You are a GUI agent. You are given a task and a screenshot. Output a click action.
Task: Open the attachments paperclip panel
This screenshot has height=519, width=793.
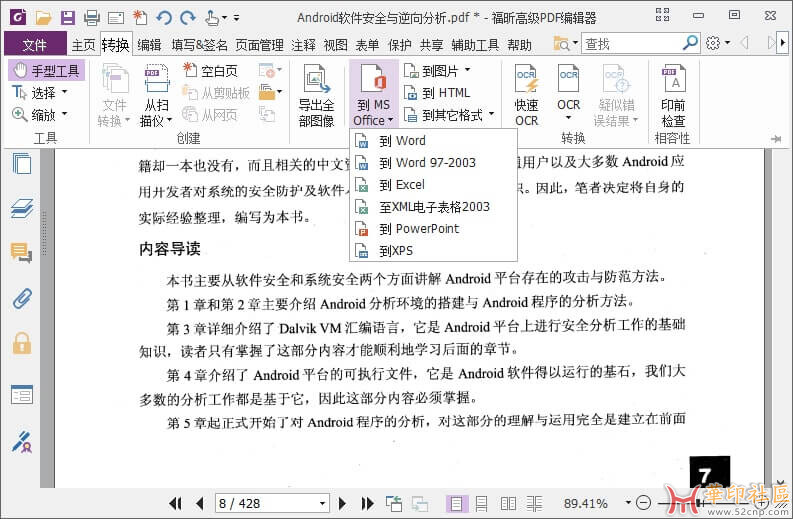tap(22, 298)
